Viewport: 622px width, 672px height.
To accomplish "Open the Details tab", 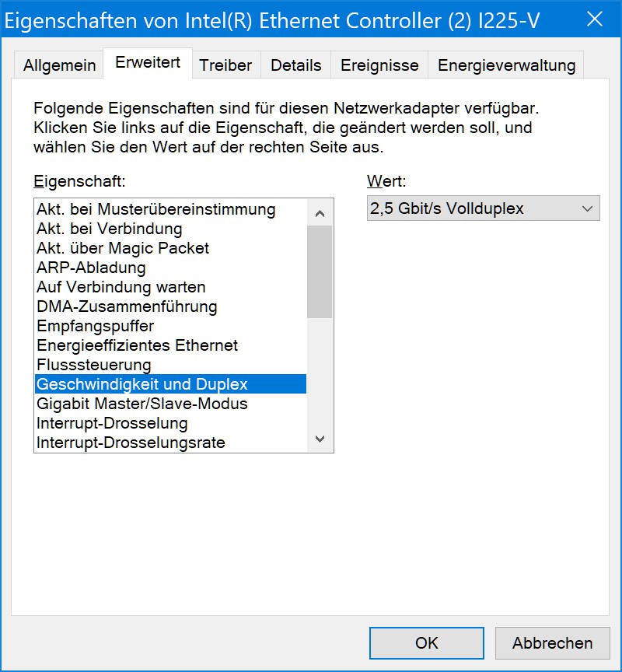I will click(x=296, y=65).
